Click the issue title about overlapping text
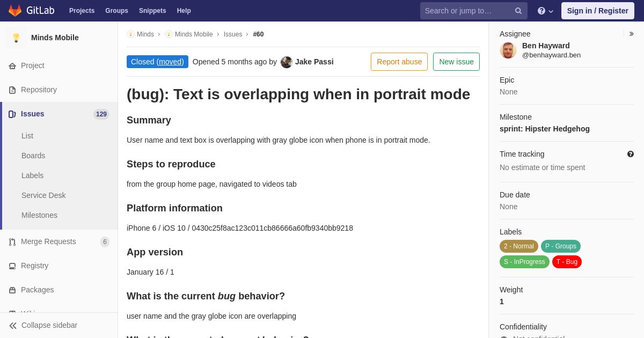The image size is (644, 338). (298, 94)
